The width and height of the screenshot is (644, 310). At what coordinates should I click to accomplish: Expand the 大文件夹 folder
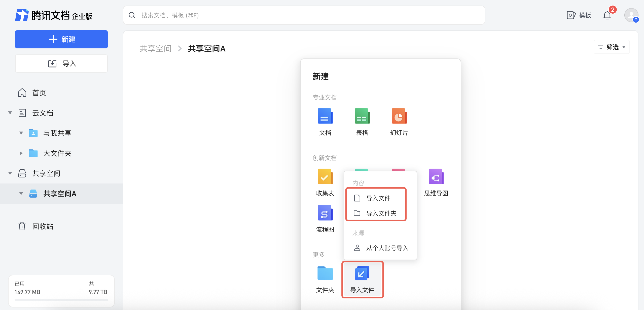coord(21,153)
